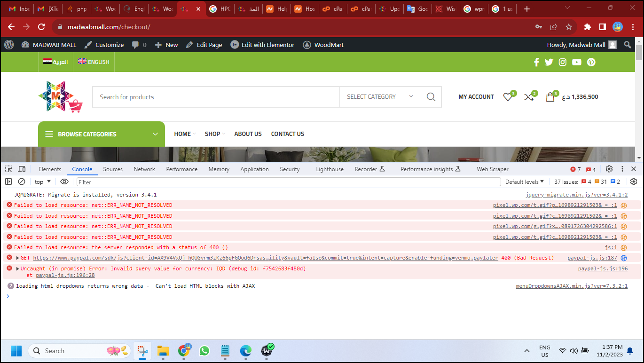Switch site language to Arabic
The height and width of the screenshot is (363, 644).
pos(55,62)
